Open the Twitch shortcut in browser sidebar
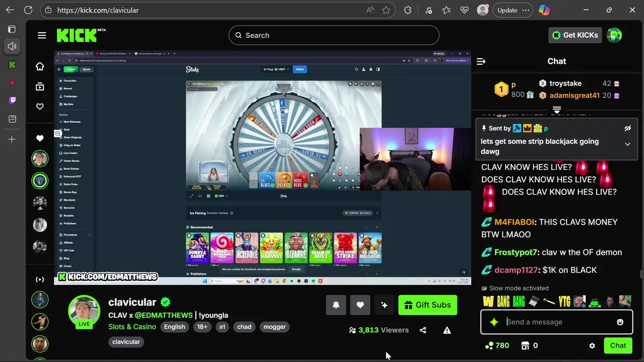The height and width of the screenshot is (362, 644). click(x=12, y=100)
